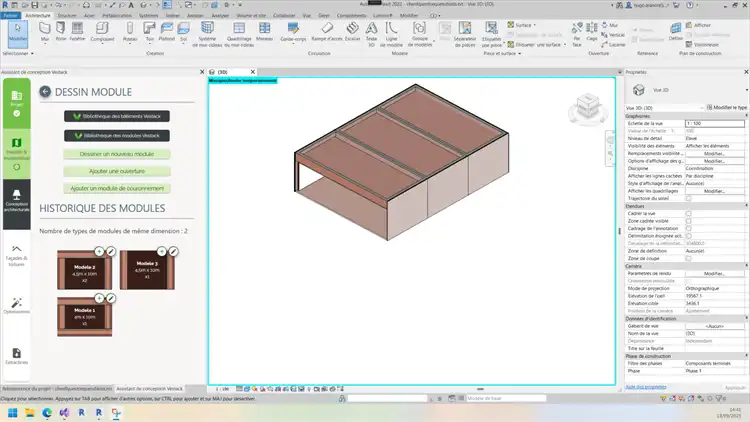Switch to the Systèmes ribbon tab
Screen dimensions: 750x422
point(148,15)
